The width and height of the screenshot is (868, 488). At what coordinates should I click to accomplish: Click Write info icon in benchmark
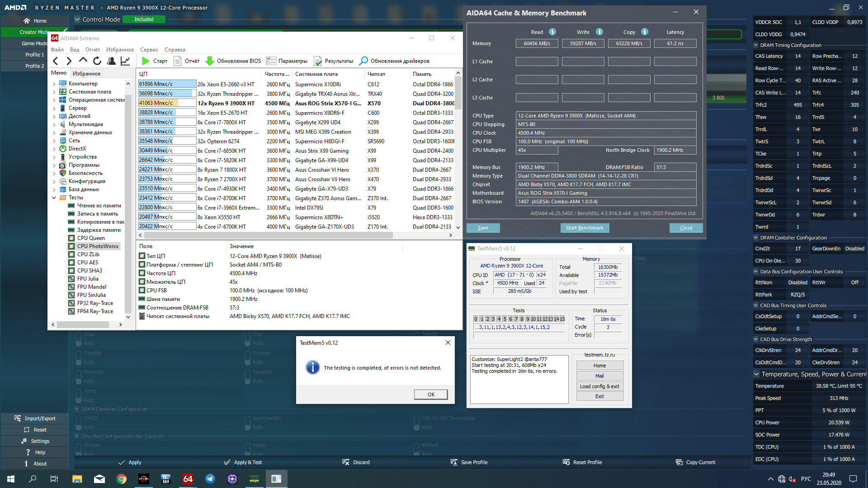click(x=599, y=32)
